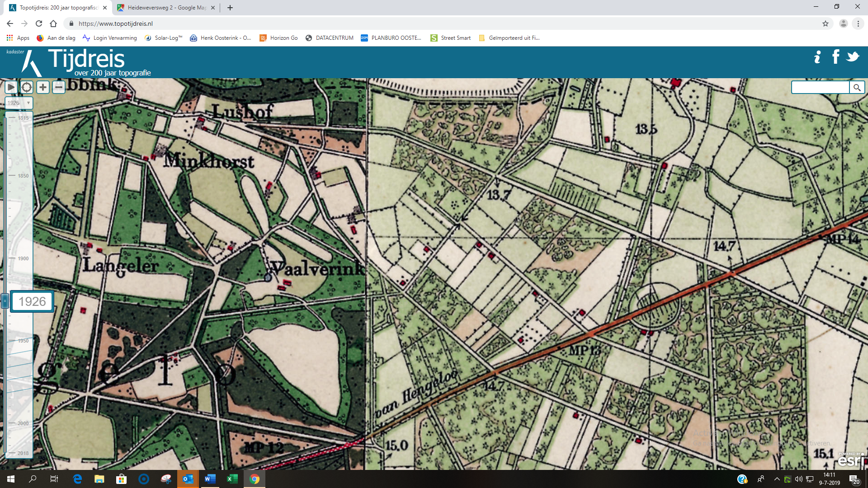Jump to 1950 on the timeline
868x488 pixels.
pyautogui.click(x=23, y=341)
